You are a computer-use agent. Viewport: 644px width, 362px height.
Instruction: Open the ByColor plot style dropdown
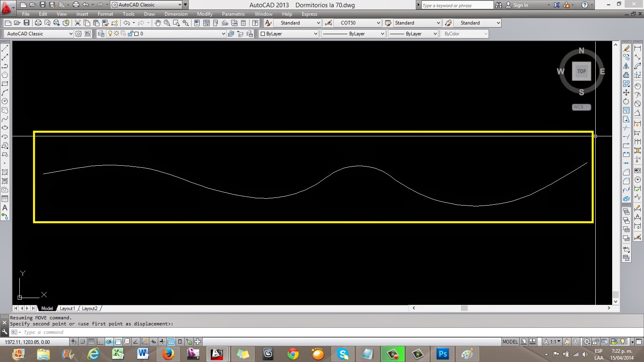pyautogui.click(x=465, y=34)
